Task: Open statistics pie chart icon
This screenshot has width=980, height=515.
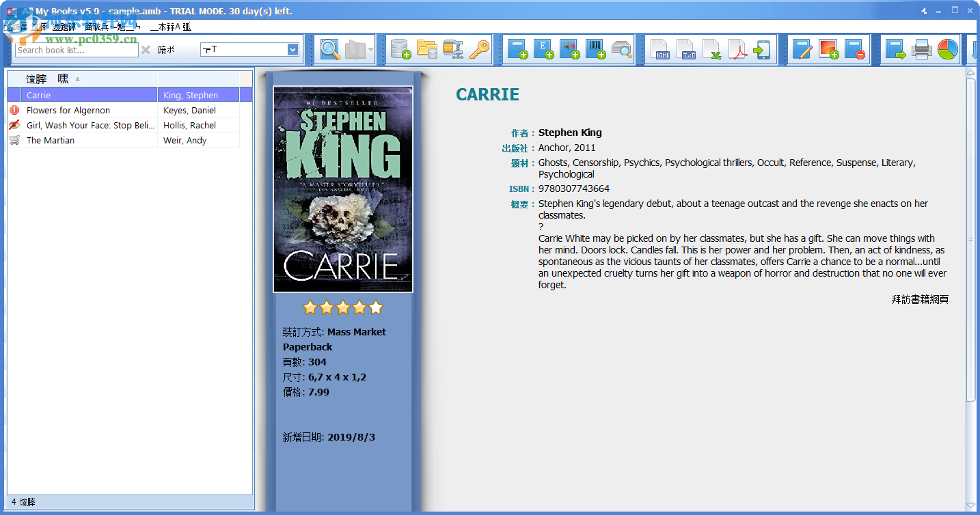Action: pos(947,49)
